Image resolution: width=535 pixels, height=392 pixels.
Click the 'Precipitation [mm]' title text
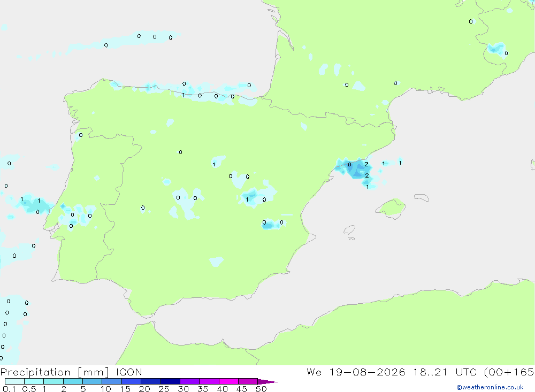click(x=55, y=372)
